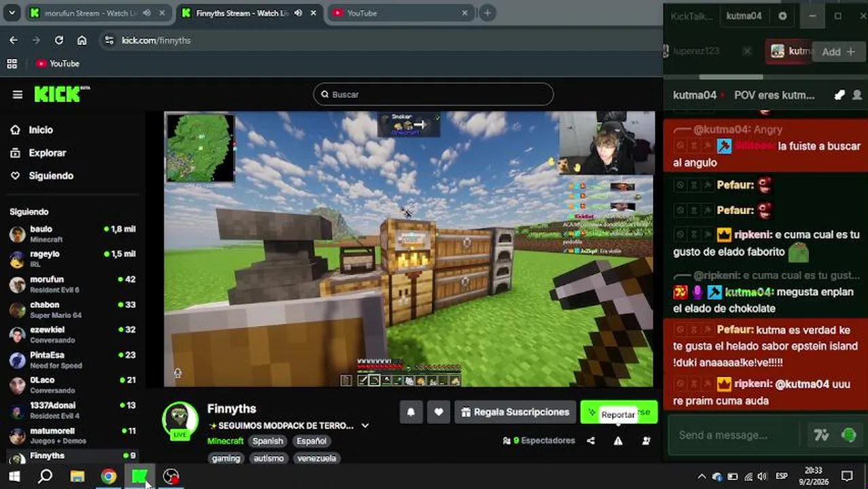868x489 pixels.
Task: Open the green Kick emote picker
Action: point(848,435)
